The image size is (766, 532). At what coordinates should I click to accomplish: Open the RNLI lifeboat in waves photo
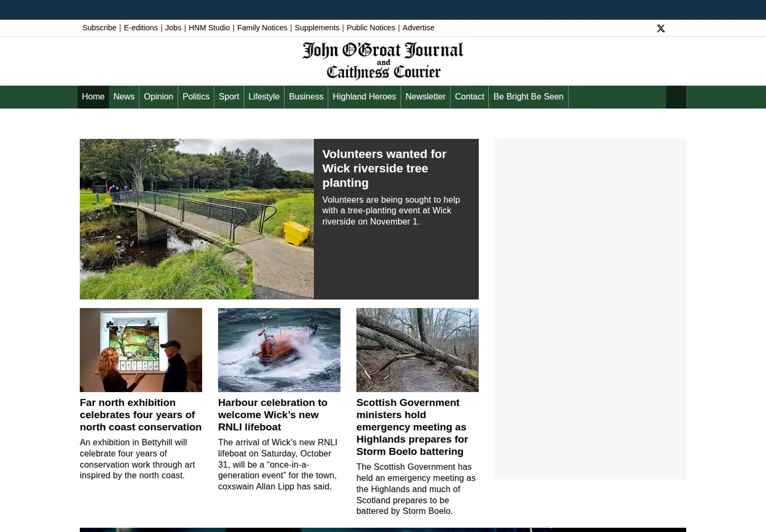[279, 350]
